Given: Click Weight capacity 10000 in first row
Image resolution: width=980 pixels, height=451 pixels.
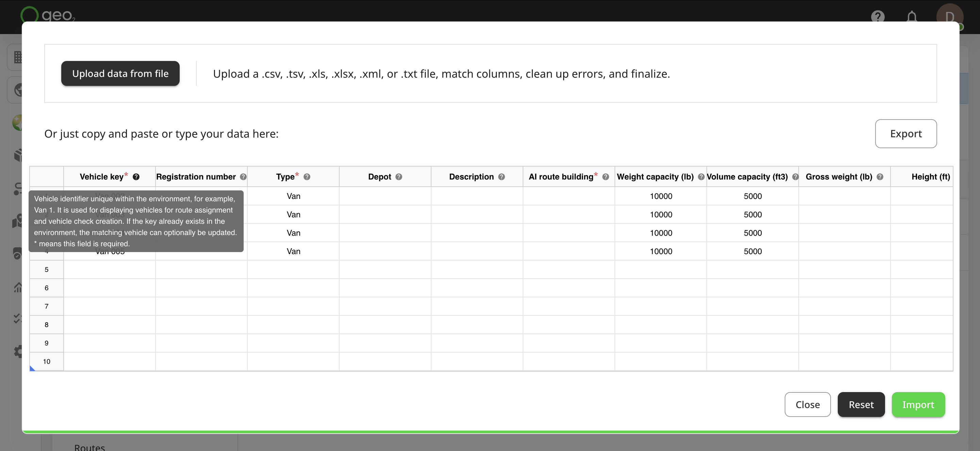Looking at the screenshot, I should pos(660,196).
